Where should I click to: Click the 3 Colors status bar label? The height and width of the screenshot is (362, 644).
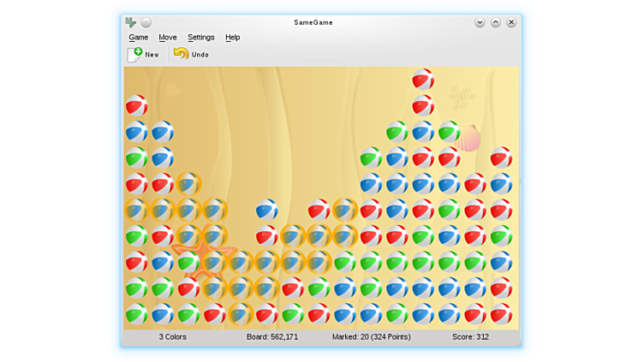[172, 337]
